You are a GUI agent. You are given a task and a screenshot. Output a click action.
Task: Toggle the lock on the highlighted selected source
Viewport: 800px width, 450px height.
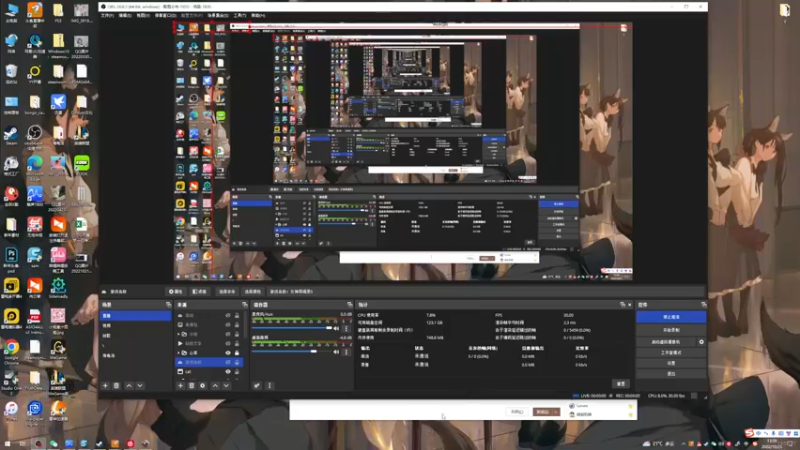click(x=237, y=362)
